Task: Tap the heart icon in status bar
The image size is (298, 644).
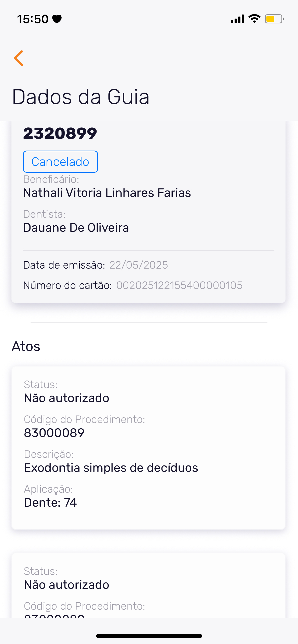Action: click(57, 19)
